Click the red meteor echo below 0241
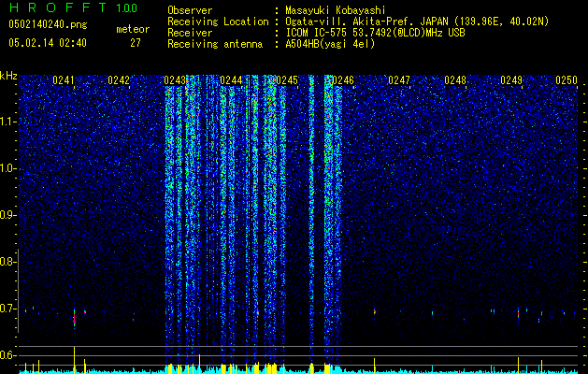This screenshot has width=588, height=374. point(74,318)
